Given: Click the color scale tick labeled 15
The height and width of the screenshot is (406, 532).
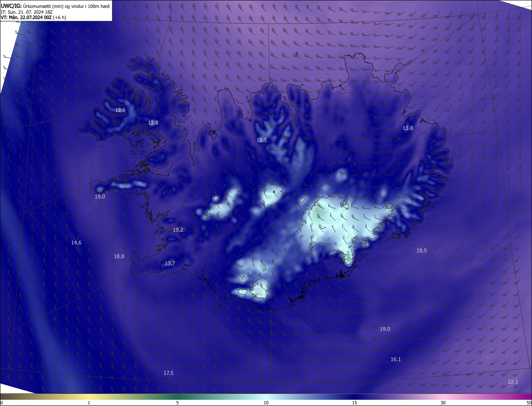Looking at the screenshot, I should [355, 403].
